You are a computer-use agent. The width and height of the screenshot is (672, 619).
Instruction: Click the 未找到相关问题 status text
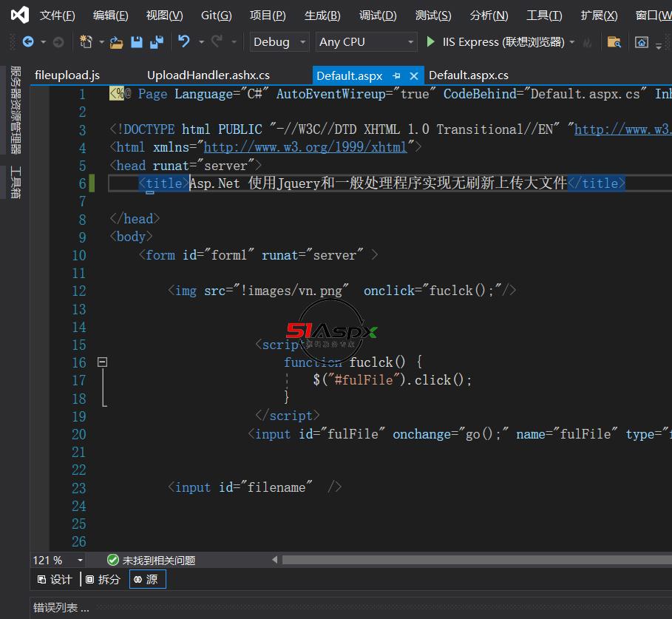coord(159,561)
